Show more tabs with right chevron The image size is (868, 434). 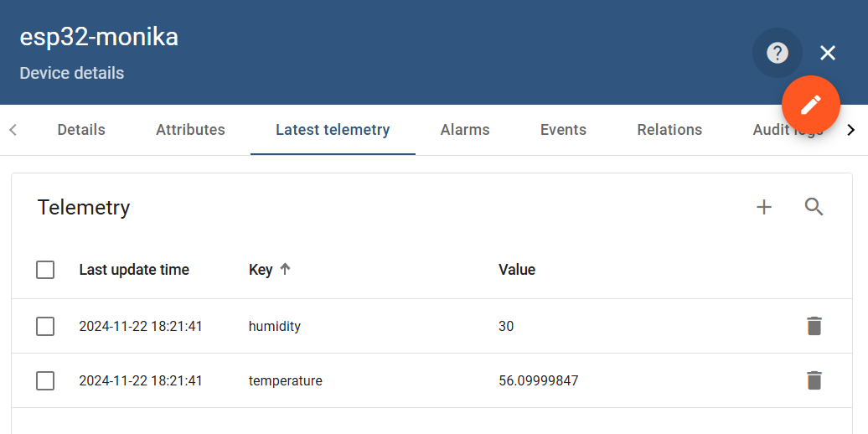click(851, 130)
